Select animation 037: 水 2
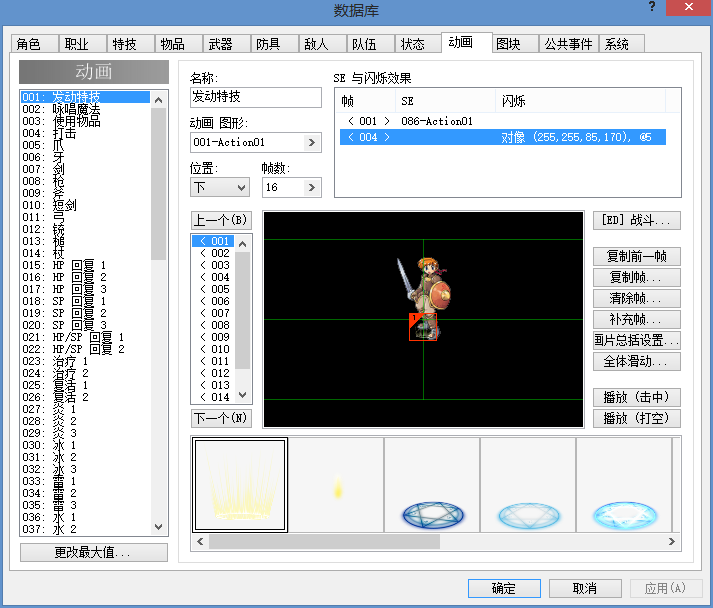Viewport: 713px width, 608px height. 85,529
